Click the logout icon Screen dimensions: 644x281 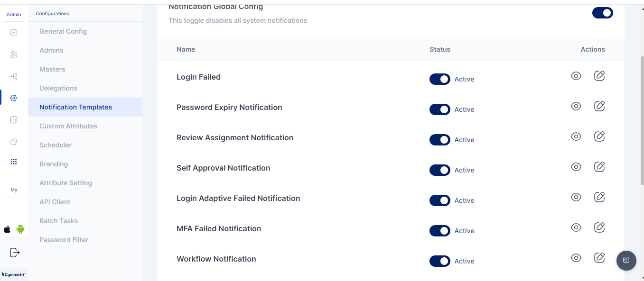pos(14,253)
